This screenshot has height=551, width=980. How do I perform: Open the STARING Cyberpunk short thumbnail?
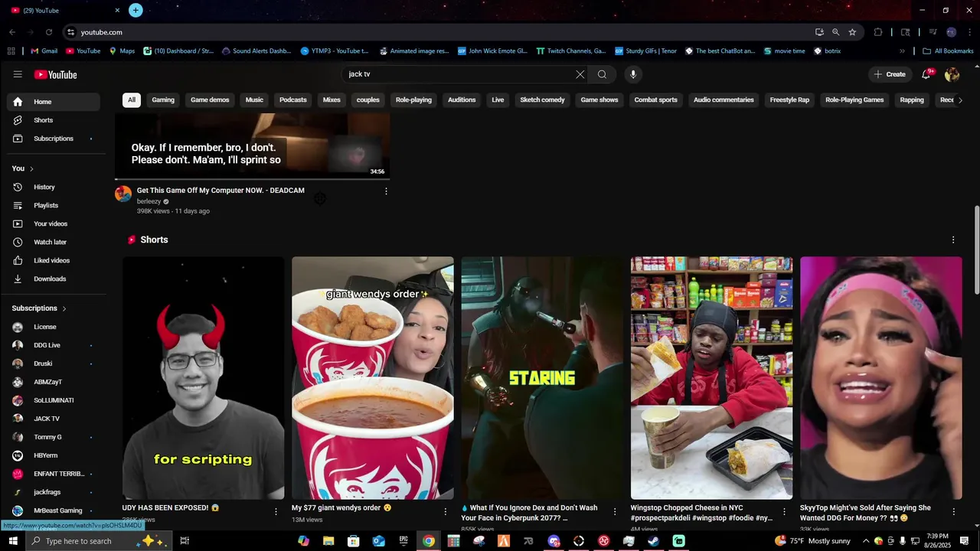point(542,378)
